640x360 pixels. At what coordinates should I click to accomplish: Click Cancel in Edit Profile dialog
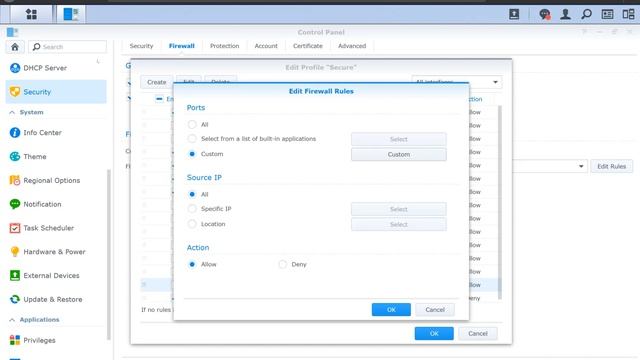click(478, 333)
